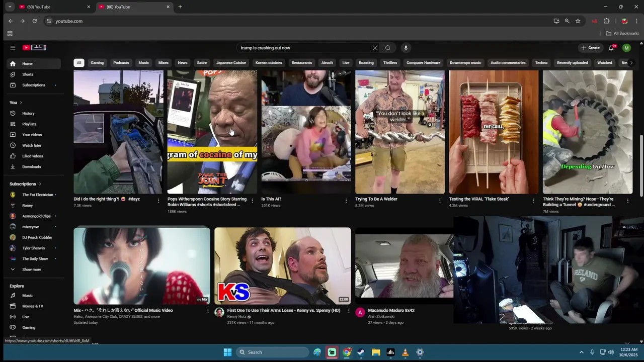Click the YouTube search input field

tap(304, 48)
